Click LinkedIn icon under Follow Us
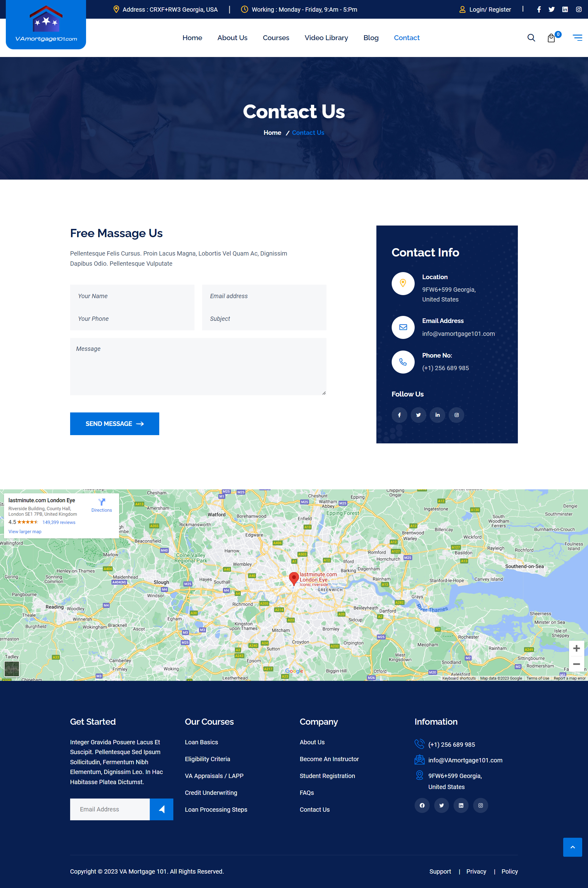This screenshot has width=588, height=888. [x=437, y=415]
